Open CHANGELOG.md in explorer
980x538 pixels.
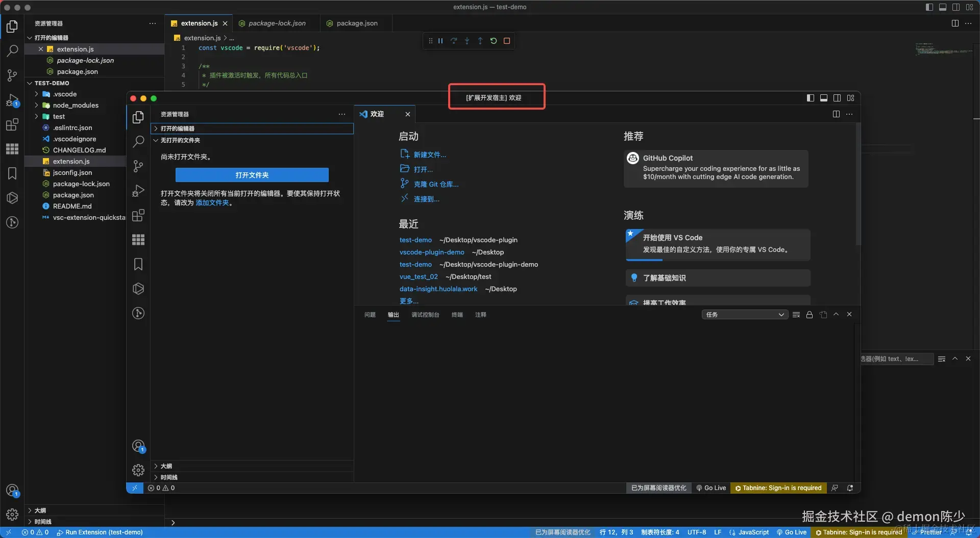coord(79,150)
